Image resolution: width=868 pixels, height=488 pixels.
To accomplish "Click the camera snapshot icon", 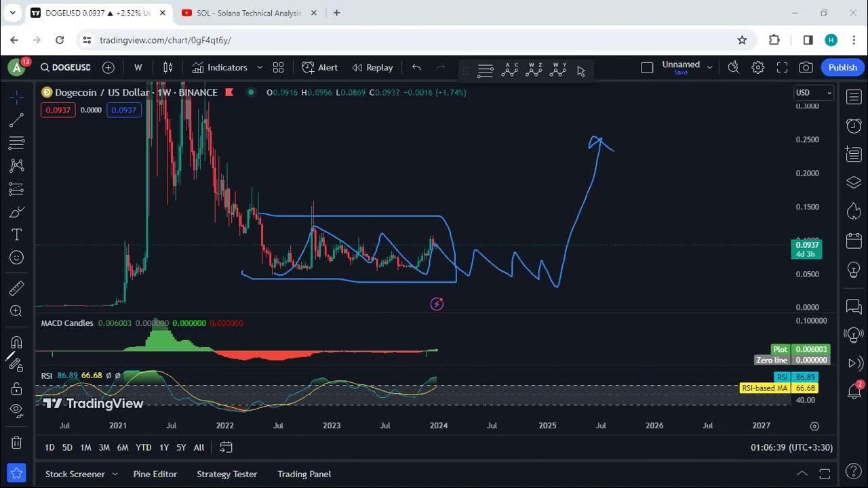I will pyautogui.click(x=806, y=67).
